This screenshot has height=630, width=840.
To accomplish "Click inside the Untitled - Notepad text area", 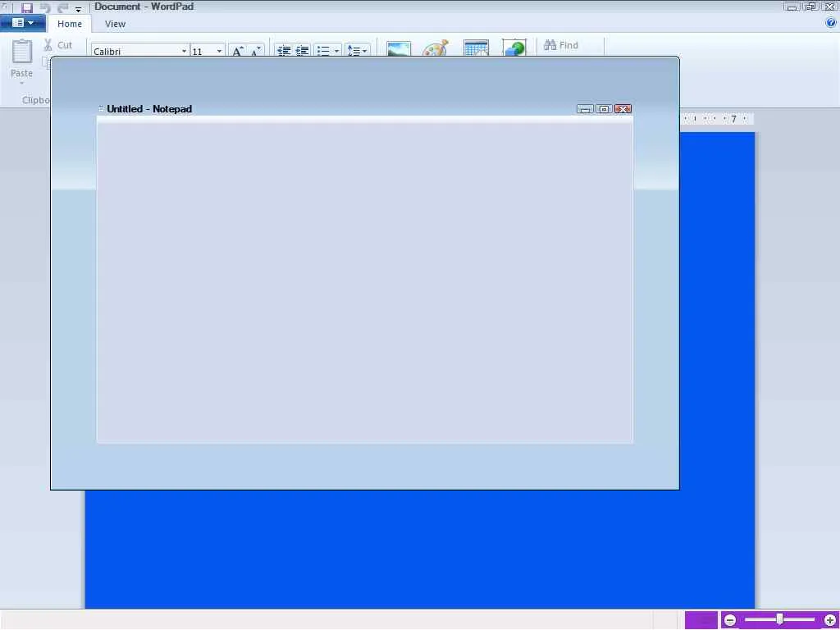I will [x=365, y=283].
